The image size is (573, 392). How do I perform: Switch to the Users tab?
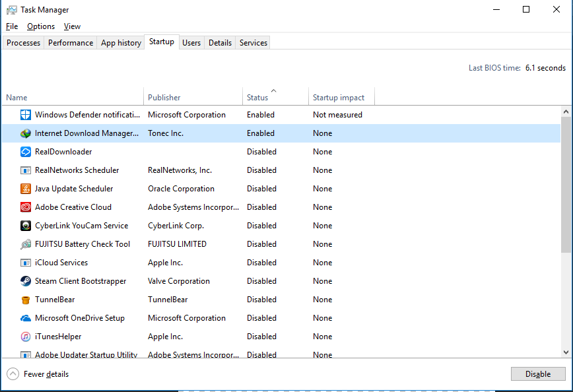pos(191,43)
